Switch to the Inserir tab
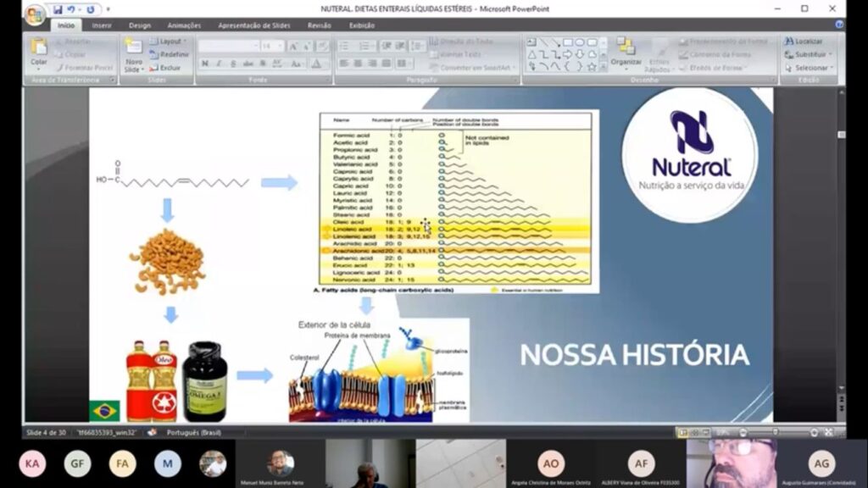The image size is (868, 488). coord(102,25)
